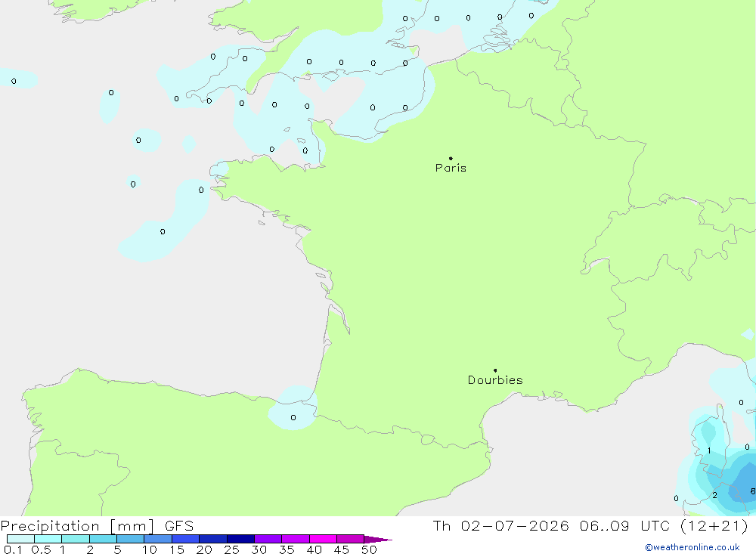Click the Dourbies city label
Viewport: 756px width, 554px height.
[x=495, y=380]
